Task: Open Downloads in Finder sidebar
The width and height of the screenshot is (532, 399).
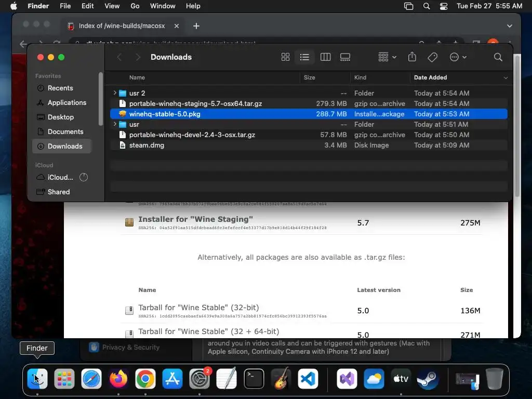Action: [x=62, y=146]
